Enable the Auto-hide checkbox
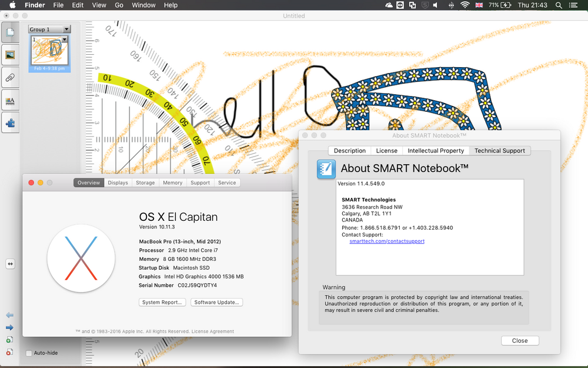 pyautogui.click(x=29, y=353)
